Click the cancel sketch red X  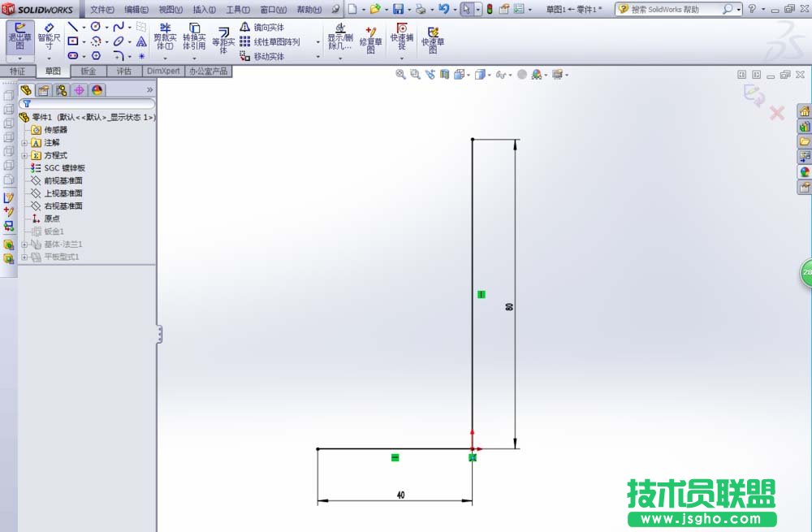pos(777,113)
